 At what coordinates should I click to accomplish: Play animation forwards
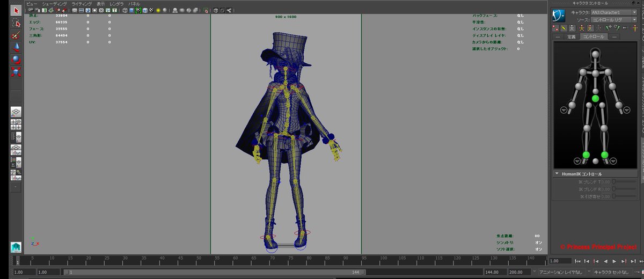point(614,261)
